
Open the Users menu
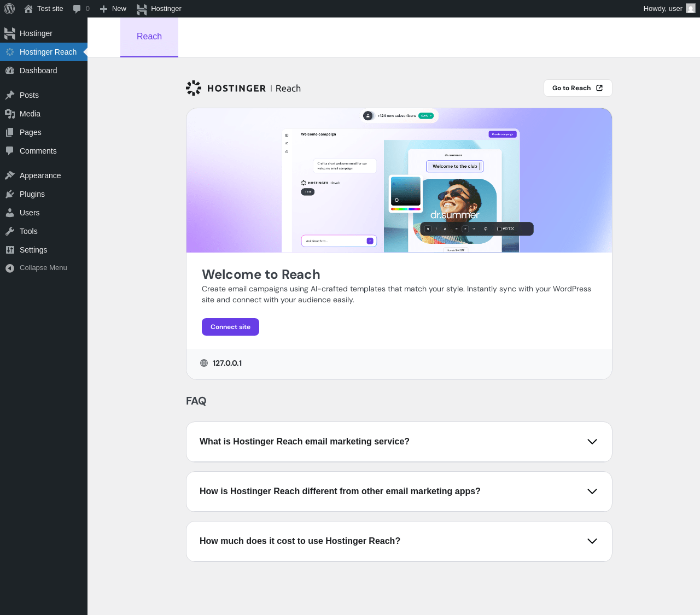tap(44, 213)
